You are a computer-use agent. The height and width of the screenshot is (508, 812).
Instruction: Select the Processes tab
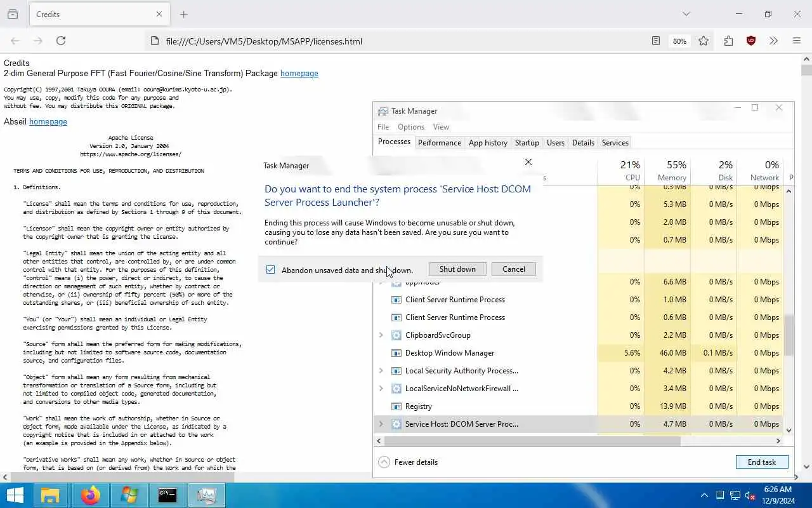click(x=394, y=142)
